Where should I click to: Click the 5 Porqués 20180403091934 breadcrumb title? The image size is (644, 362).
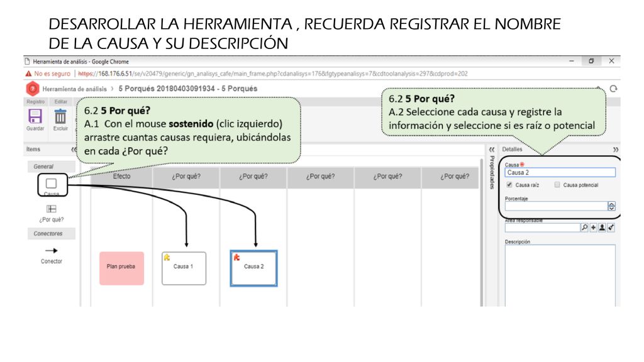187,89
